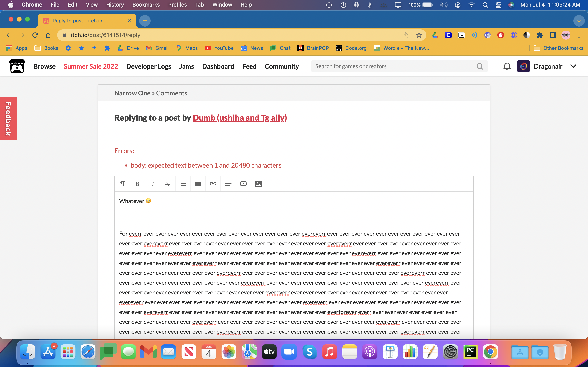Open paragraph format dropdown
The width and height of the screenshot is (588, 367).
click(x=122, y=184)
